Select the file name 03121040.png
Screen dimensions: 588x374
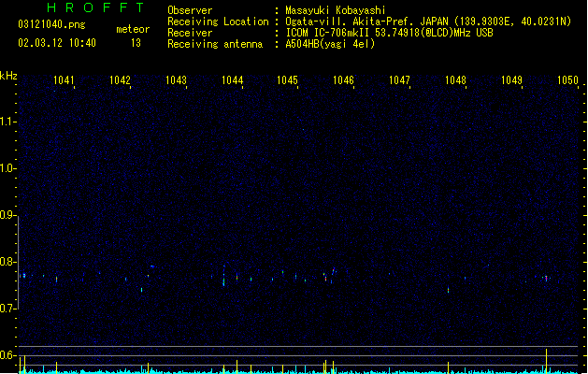pyautogui.click(x=51, y=24)
